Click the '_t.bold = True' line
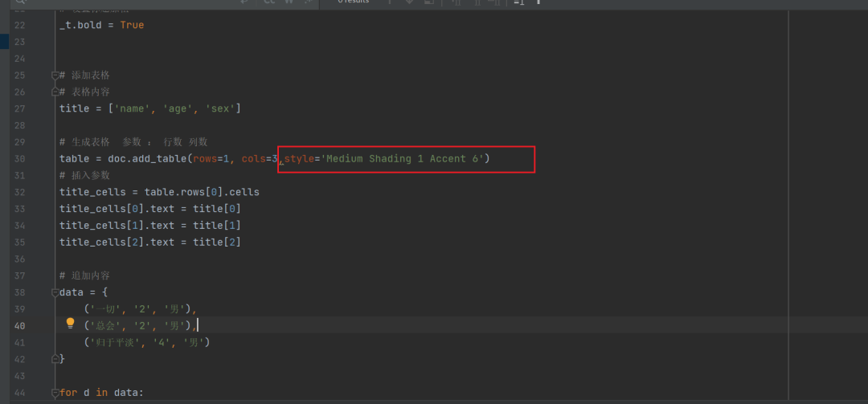The width and height of the screenshot is (868, 404). [x=102, y=26]
